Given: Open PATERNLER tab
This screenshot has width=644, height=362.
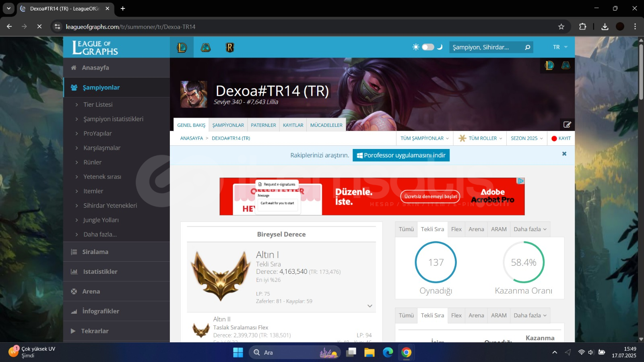Looking at the screenshot, I should [x=264, y=125].
